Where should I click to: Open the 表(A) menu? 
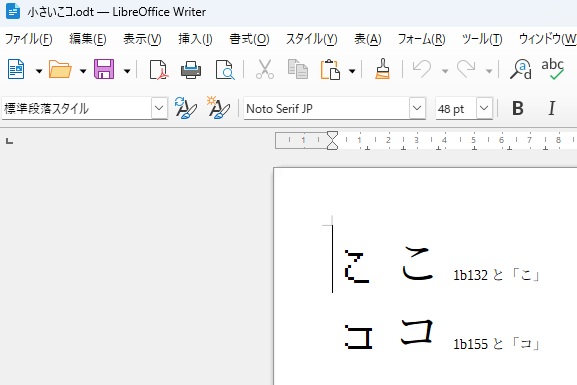368,39
